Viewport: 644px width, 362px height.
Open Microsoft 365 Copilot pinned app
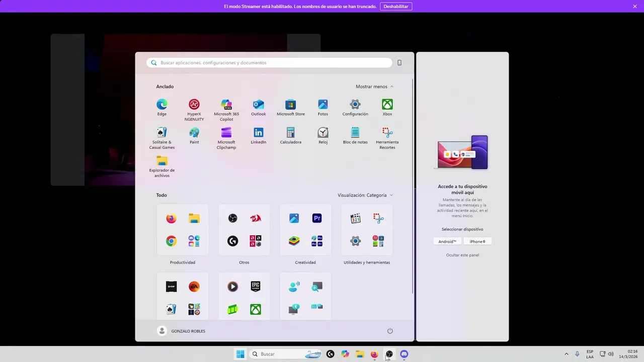tap(226, 110)
